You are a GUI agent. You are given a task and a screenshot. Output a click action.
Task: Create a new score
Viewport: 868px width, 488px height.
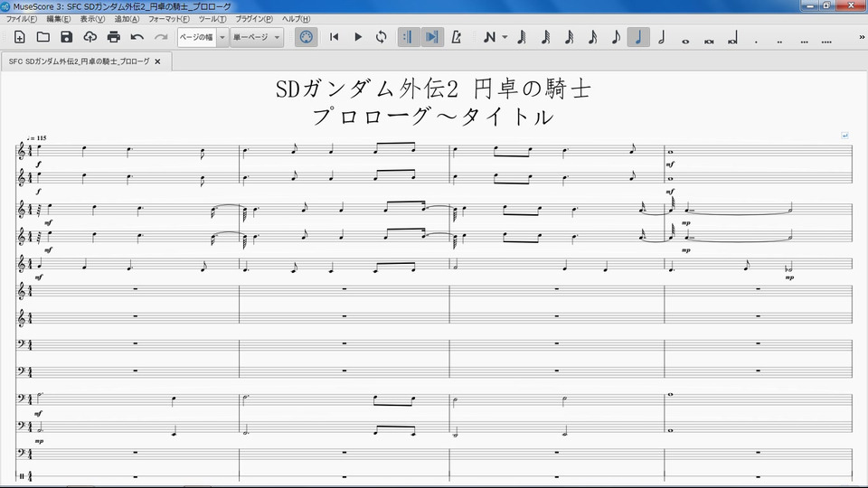19,37
